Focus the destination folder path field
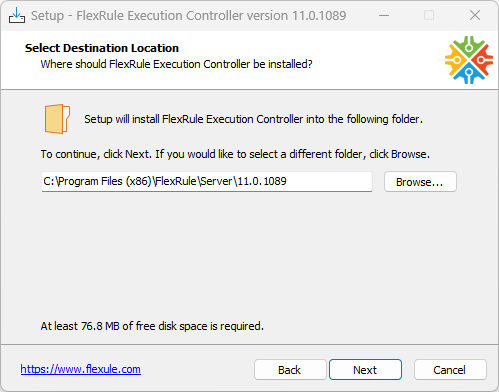This screenshot has width=499, height=392. tap(207, 182)
